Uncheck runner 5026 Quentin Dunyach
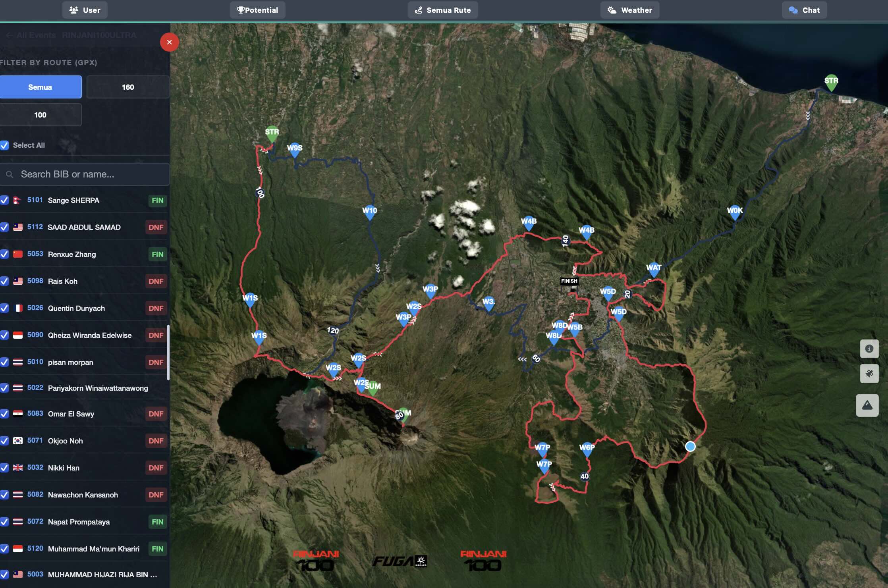 [4, 308]
